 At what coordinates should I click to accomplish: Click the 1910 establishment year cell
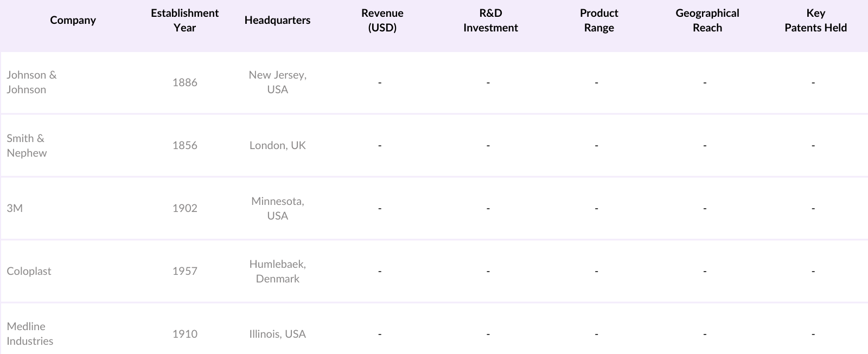184,334
